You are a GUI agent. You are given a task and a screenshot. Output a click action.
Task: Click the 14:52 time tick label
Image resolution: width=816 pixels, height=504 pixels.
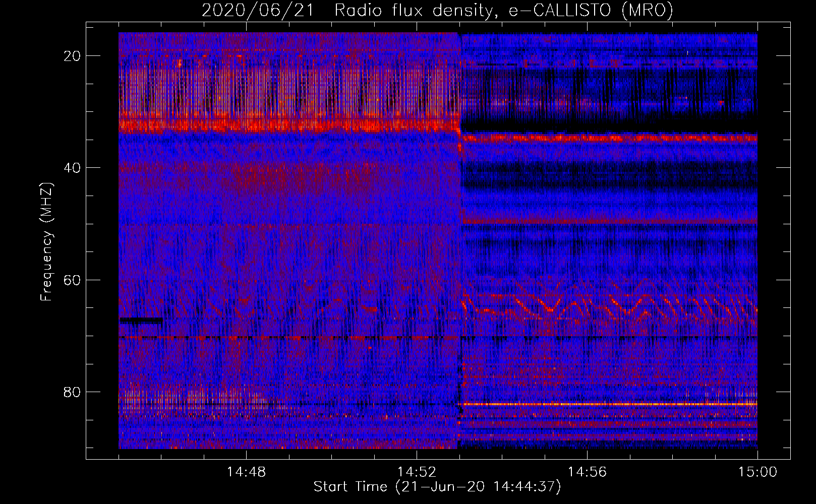417,472
